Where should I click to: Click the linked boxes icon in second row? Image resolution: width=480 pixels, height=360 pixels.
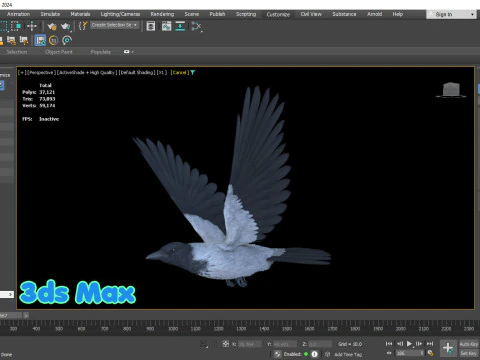click(x=11, y=40)
